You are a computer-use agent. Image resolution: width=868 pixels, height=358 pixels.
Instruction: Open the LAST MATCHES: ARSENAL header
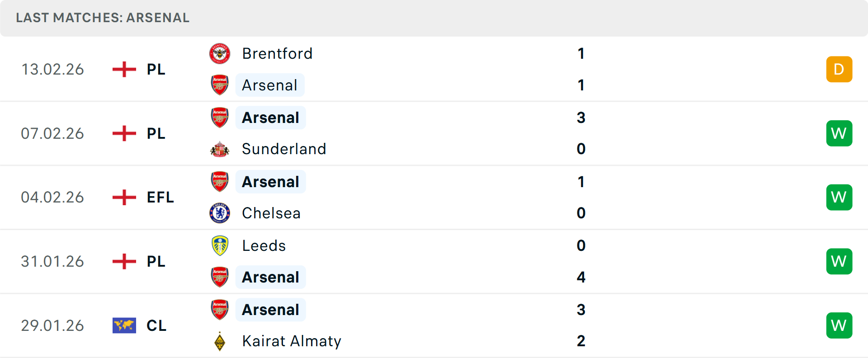tap(102, 18)
